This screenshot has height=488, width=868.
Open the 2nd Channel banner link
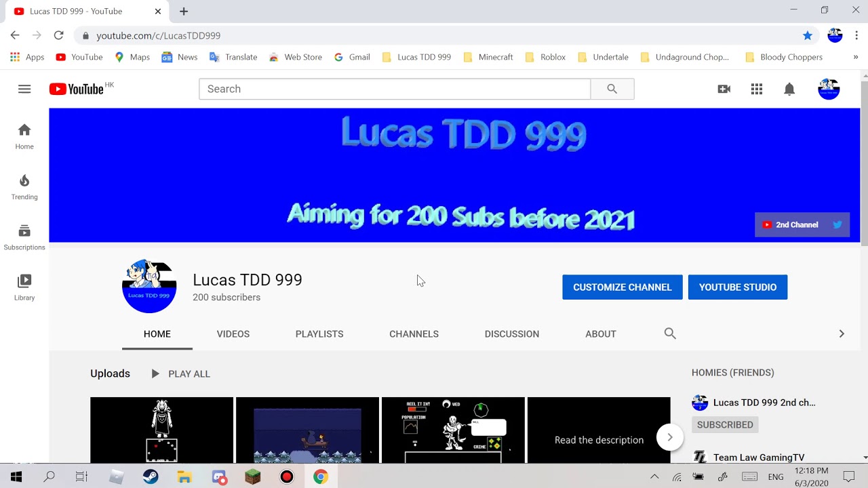pyautogui.click(x=790, y=225)
